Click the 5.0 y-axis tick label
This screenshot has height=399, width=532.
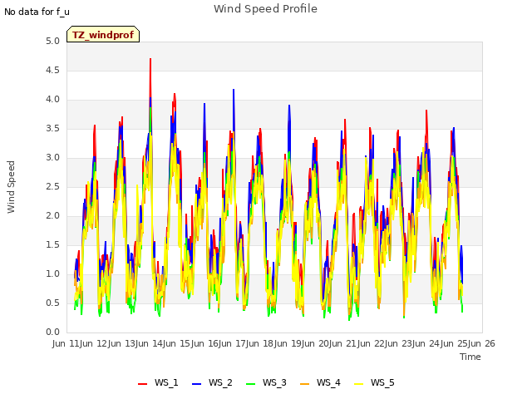52,42
